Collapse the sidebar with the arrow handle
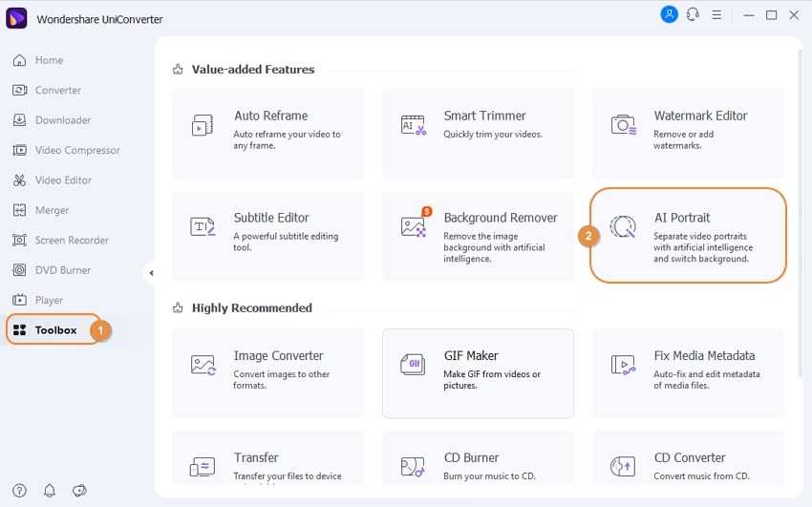This screenshot has width=812, height=507. pyautogui.click(x=151, y=273)
